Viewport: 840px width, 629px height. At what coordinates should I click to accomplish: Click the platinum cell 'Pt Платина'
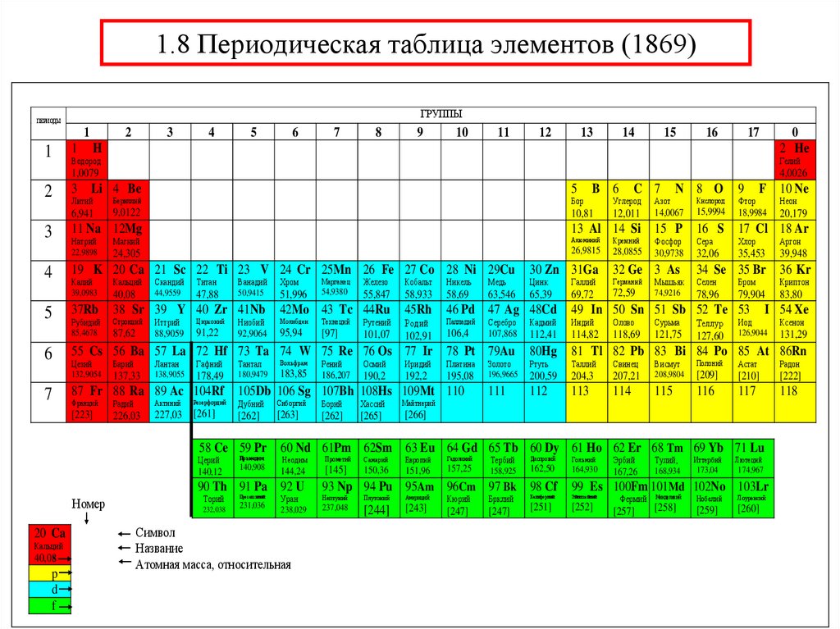point(462,362)
